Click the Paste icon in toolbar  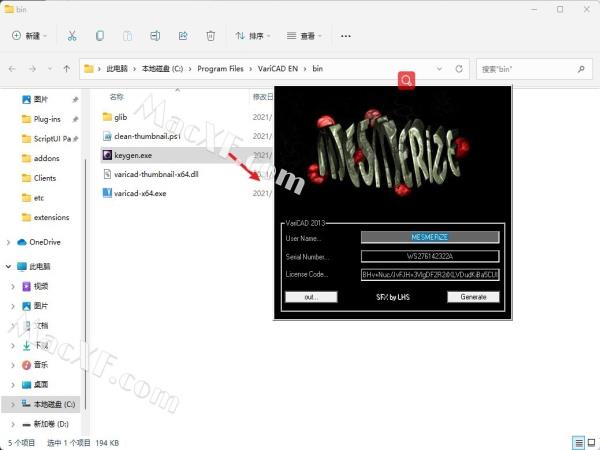point(127,36)
